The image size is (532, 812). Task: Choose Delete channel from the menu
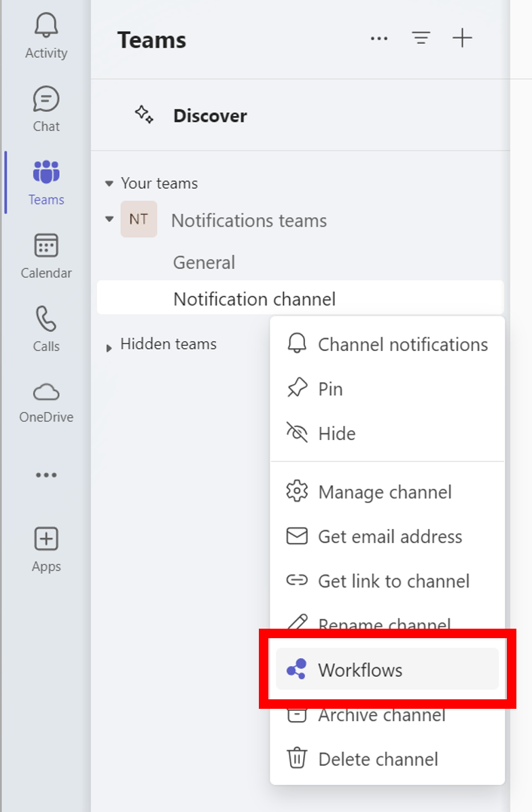[387, 759]
